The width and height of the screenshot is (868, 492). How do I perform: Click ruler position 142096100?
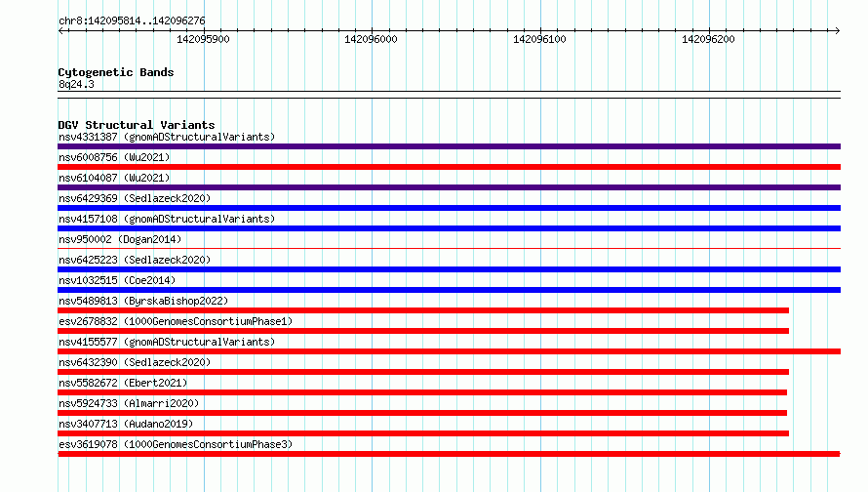point(539,39)
